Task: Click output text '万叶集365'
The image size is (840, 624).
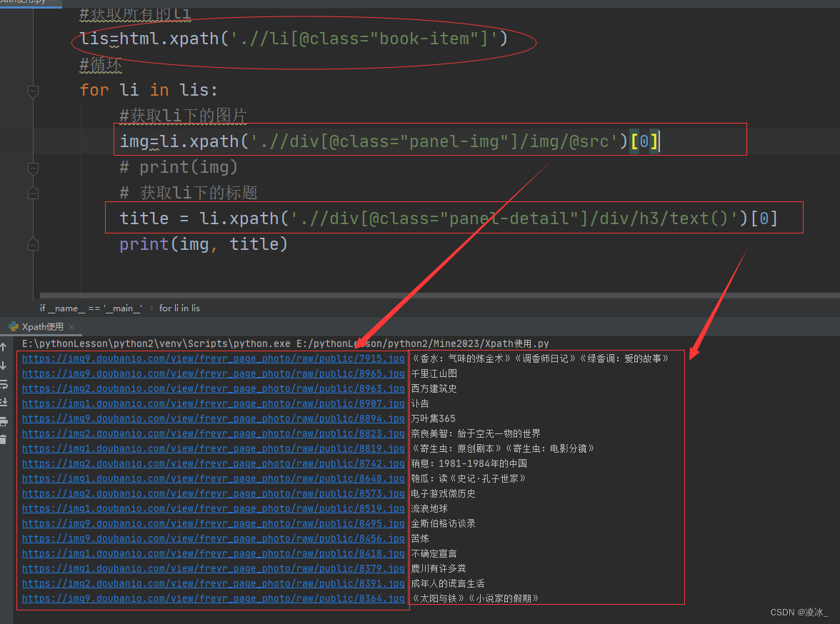Action: pos(433,418)
